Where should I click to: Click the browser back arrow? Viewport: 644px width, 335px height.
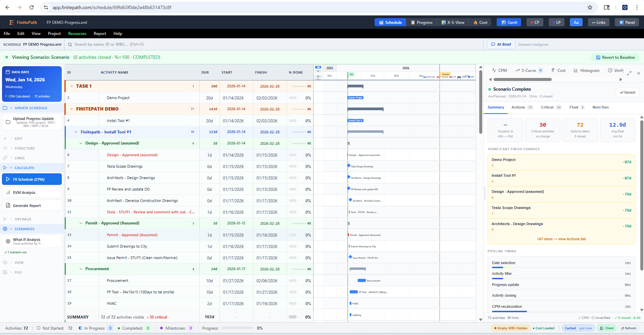tap(7, 7)
